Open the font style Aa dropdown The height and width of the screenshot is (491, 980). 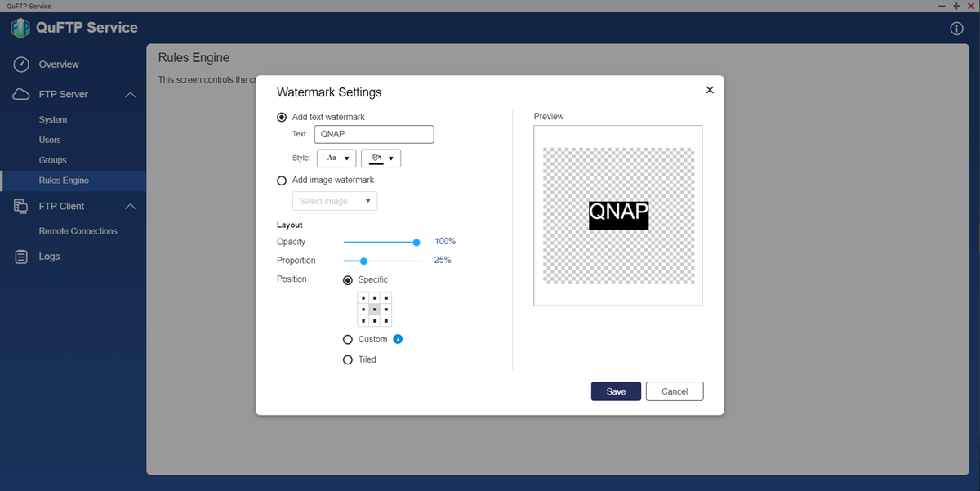(336, 158)
